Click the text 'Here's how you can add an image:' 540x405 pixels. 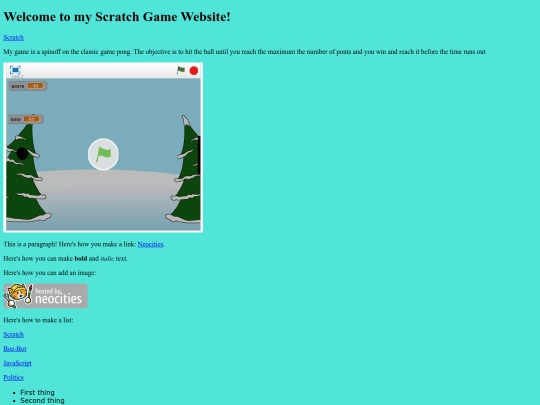(x=50, y=273)
